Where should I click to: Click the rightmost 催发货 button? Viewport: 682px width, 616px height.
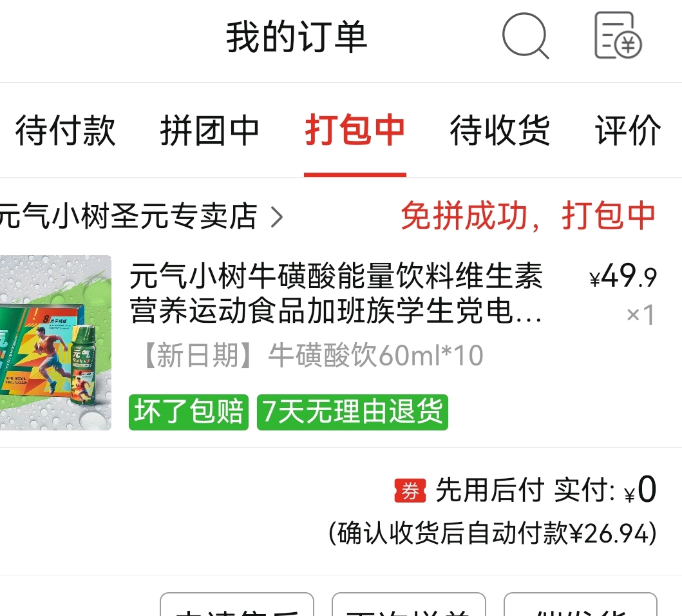[x=580, y=604]
